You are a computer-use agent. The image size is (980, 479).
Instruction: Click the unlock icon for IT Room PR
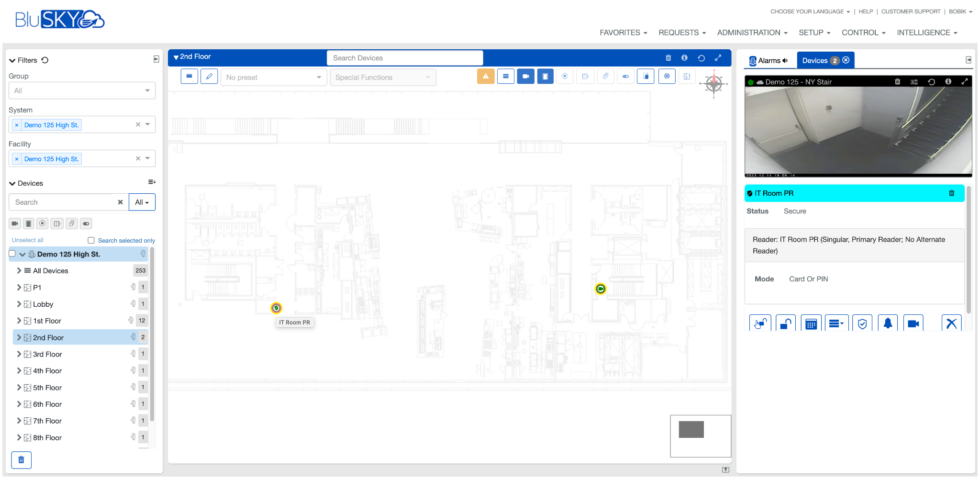tap(785, 323)
